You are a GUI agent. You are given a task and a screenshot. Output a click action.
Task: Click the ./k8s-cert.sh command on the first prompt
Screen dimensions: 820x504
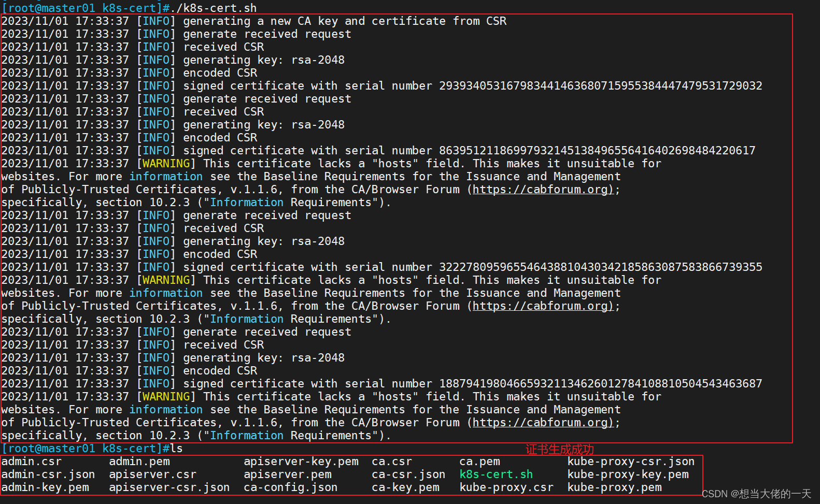point(214,8)
